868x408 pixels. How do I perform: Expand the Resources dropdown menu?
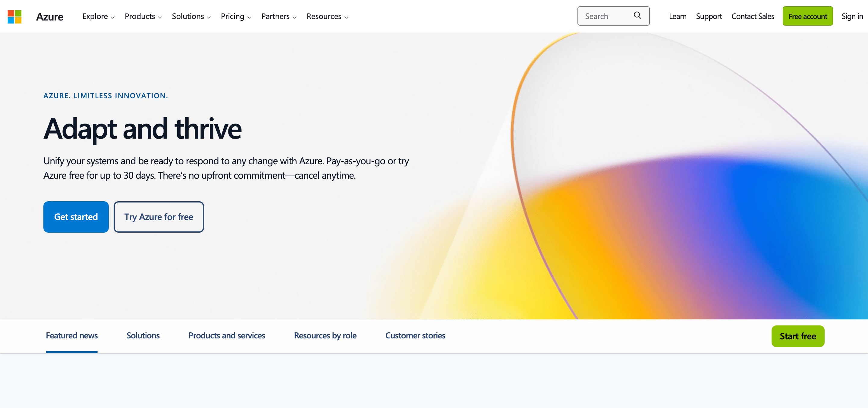(x=327, y=17)
